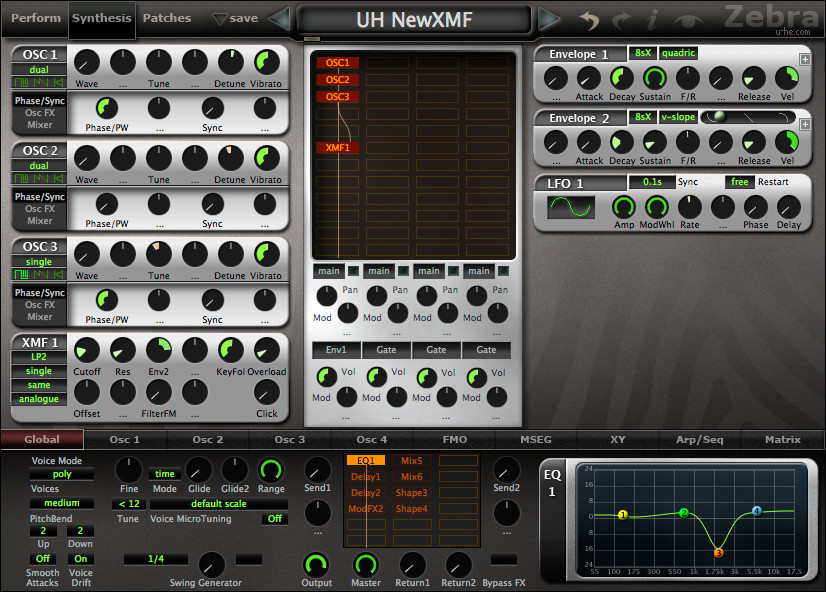The height and width of the screenshot is (592, 826).
Task: Switch to the Patches tab
Action: point(167,18)
